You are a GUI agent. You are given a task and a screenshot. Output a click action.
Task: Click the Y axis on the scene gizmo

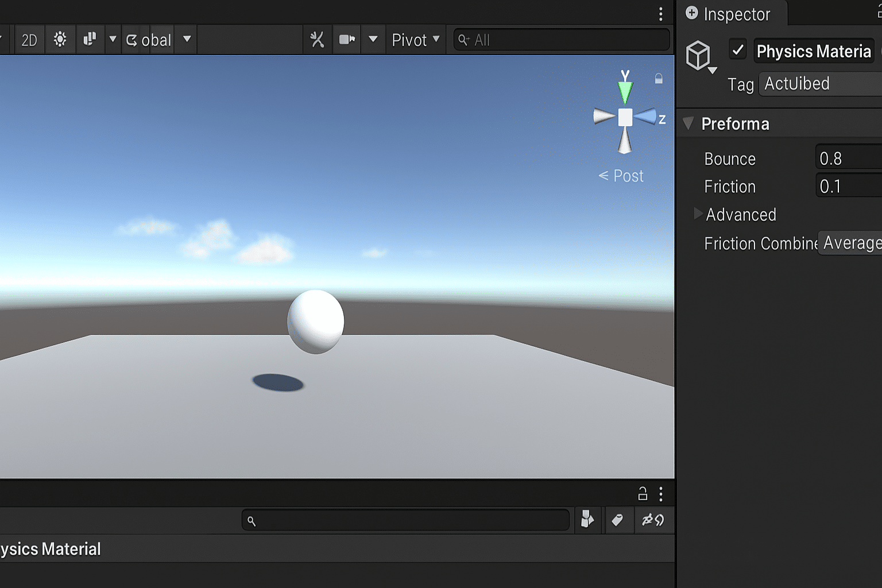[625, 89]
